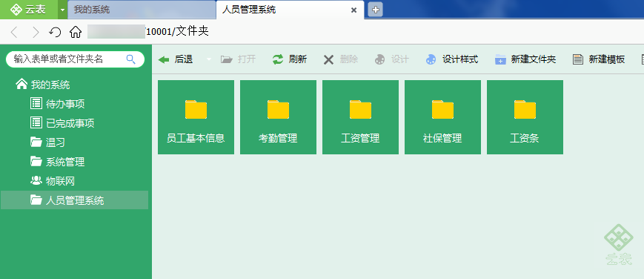Click the 云表 logo icon
Screen dimensions: 644x279
16,10
